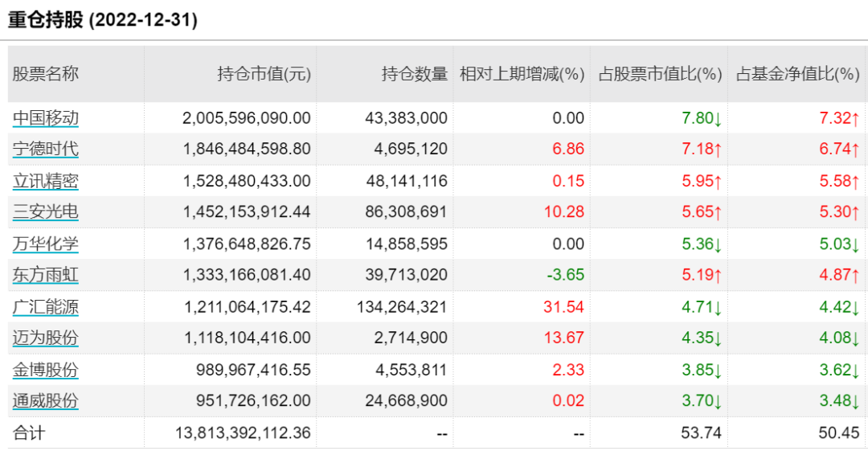Viewport: 868px width, 451px height.
Task: Select holding quantity 14,858,595
Action: pyautogui.click(x=407, y=244)
